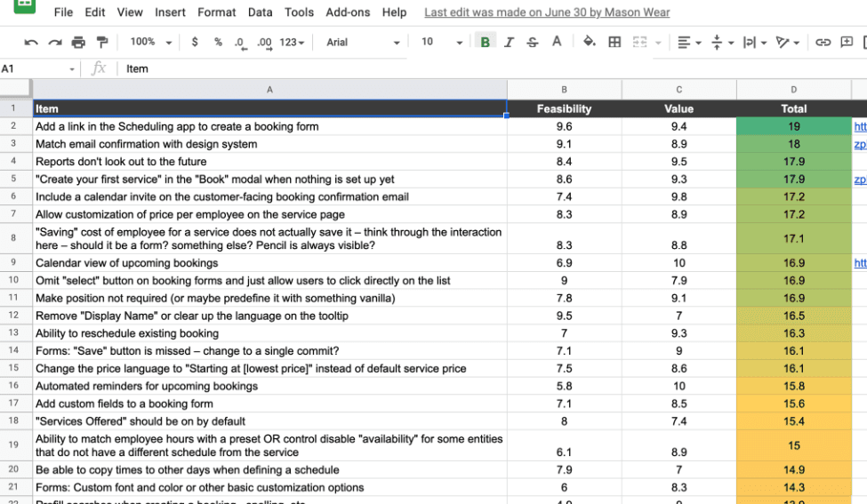Select total 15.8 cell in row 16
The width and height of the screenshot is (867, 504).
[793, 387]
